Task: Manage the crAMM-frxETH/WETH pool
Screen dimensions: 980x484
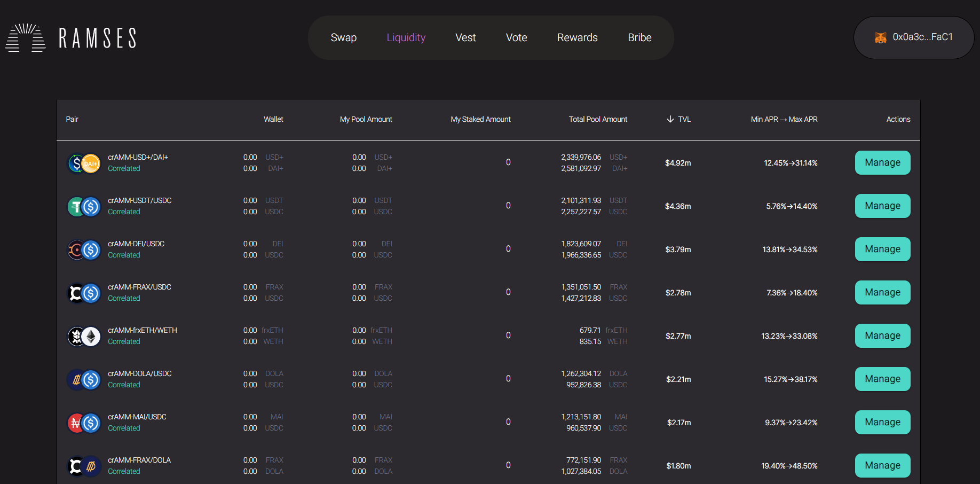Action: pos(882,335)
